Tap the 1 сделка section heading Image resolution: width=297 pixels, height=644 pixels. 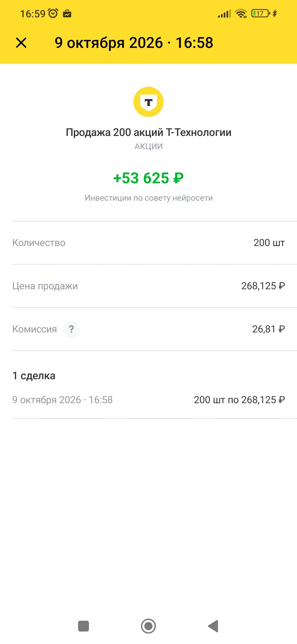[x=34, y=376]
